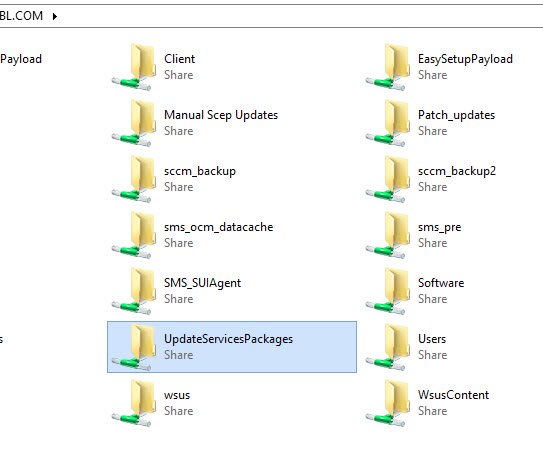
Task: Open the Patch_updates network share icon
Action: pos(387,123)
